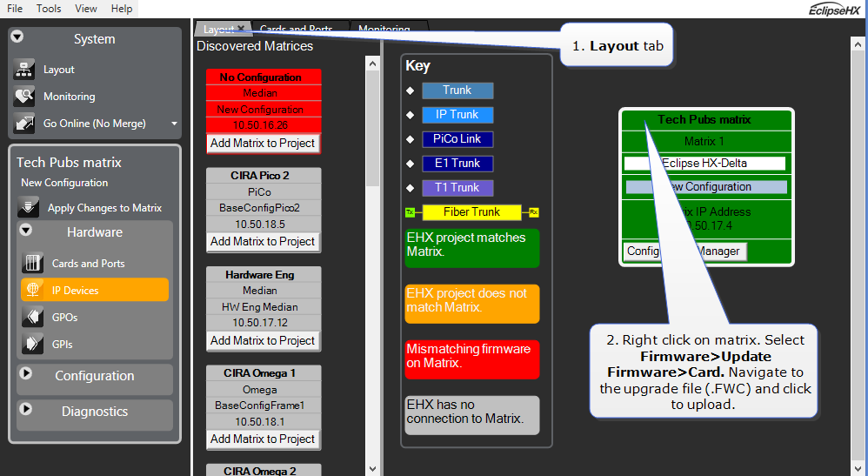Switch to the Monitoring tab
868x476 pixels.
coord(384,30)
